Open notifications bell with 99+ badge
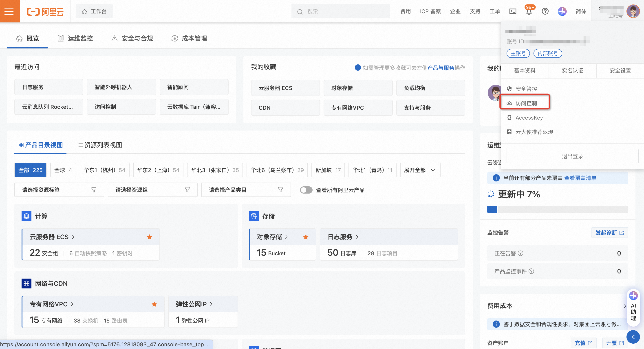Viewport: 644px width, 349px height. (529, 11)
